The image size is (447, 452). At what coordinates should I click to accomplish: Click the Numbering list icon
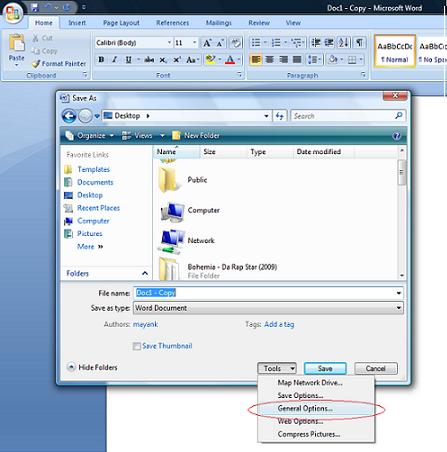(276, 42)
